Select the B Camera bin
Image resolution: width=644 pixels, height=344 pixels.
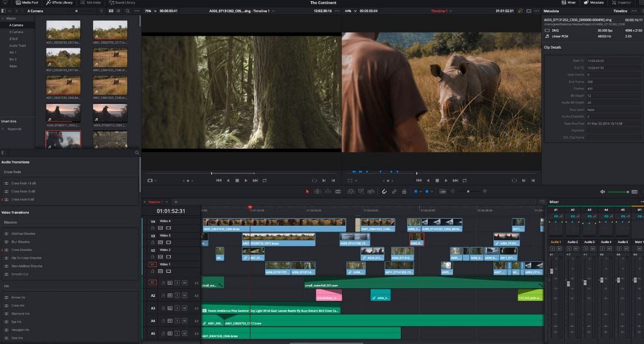tap(16, 32)
